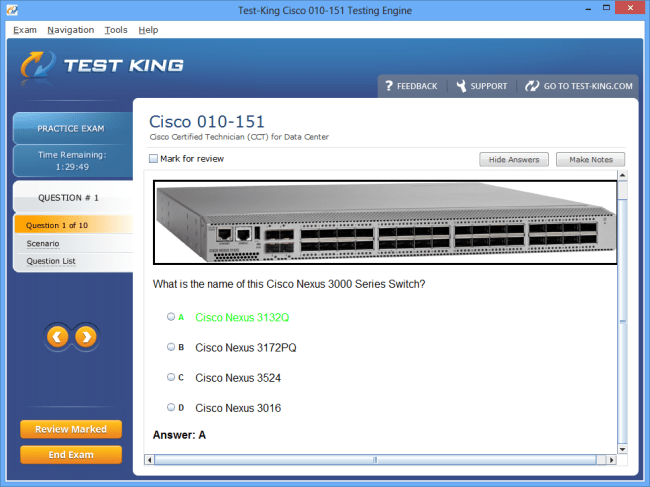Image resolution: width=650 pixels, height=487 pixels.
Task: Select answer D Cisco Nexus 3016
Action: [x=171, y=407]
